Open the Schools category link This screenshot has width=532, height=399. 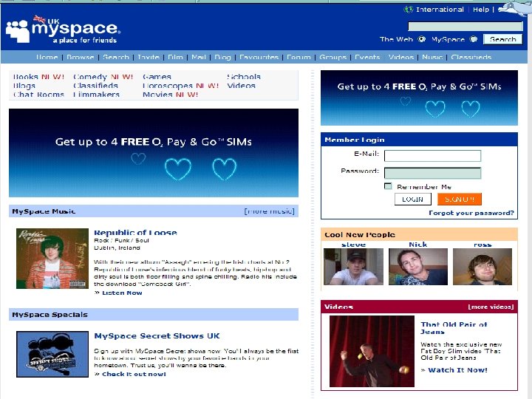[x=244, y=77]
